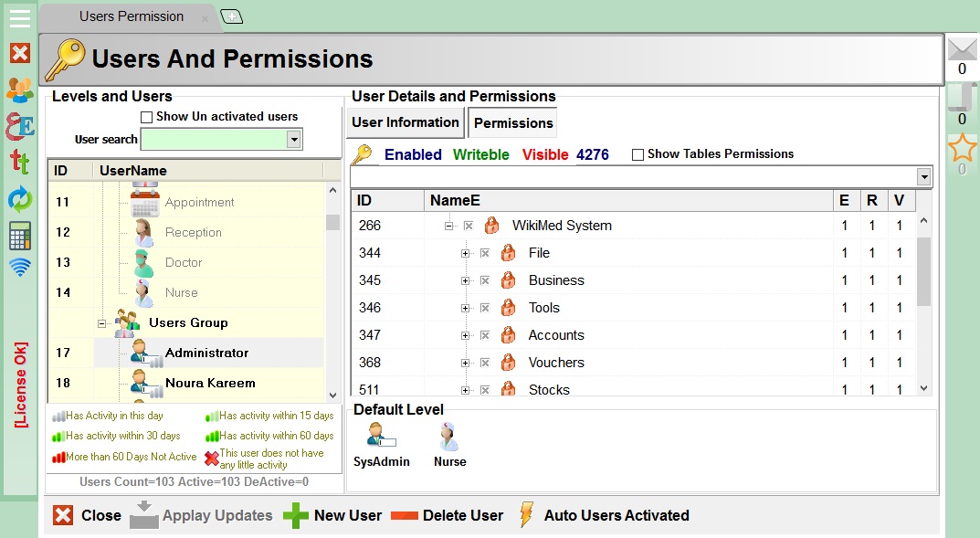
Task: Toggle the checkbox beside Business permission
Action: click(485, 280)
